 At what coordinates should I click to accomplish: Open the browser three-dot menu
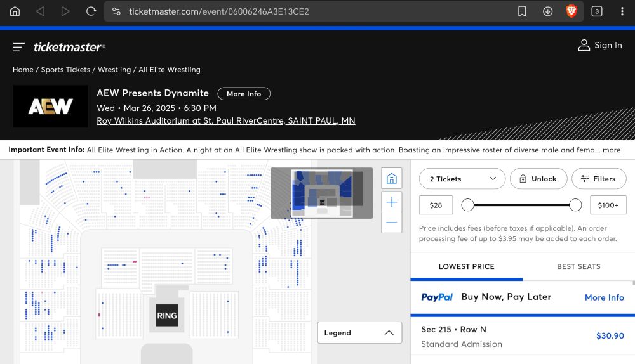coord(622,11)
